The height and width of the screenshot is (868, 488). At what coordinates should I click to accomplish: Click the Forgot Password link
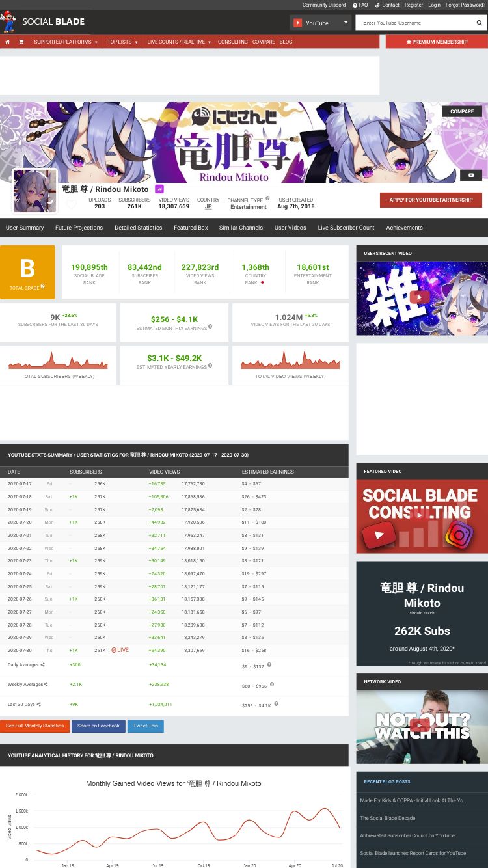click(465, 5)
